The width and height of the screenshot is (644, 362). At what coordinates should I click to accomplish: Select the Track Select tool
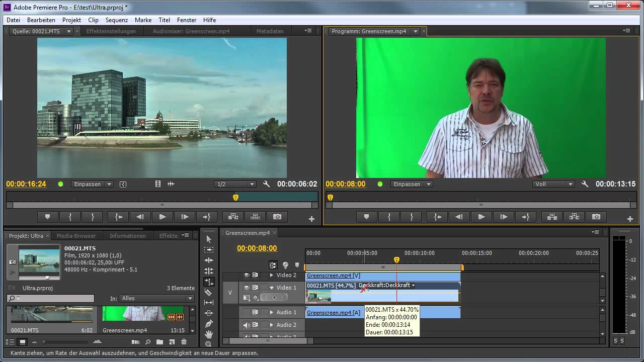(209, 250)
